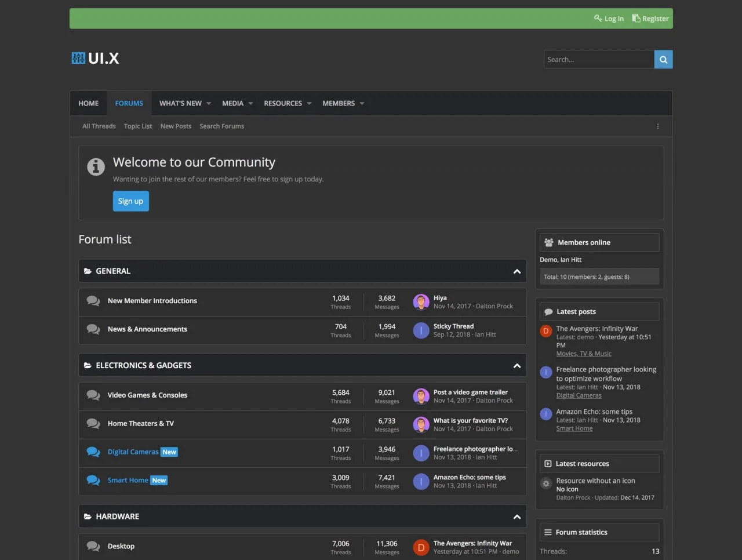Viewport: 742px width, 560px height.
Task: Open the Members dropdown arrow
Action: tap(362, 104)
